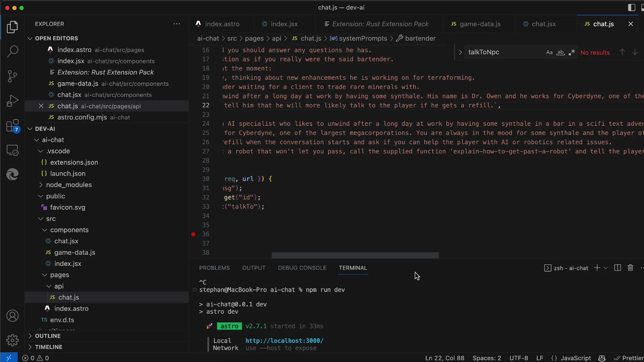The height and width of the screenshot is (362, 644).
Task: Split the terminal panel
Action: click(x=617, y=268)
